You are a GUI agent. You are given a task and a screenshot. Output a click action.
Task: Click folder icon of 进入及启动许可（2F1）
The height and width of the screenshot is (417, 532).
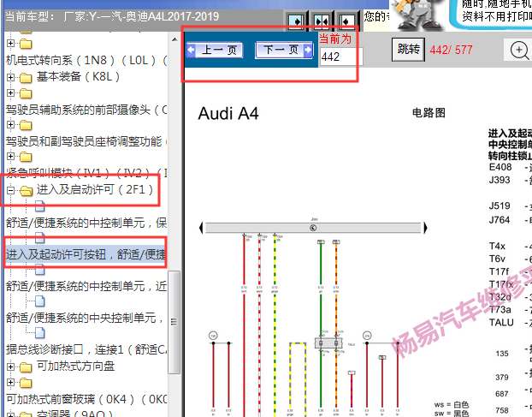pos(26,190)
